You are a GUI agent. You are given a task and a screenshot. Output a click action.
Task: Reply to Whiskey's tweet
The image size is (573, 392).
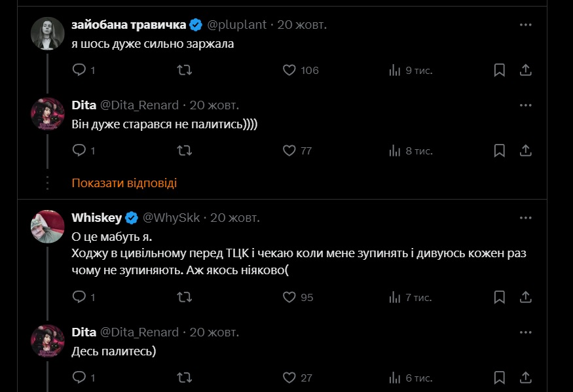click(79, 297)
